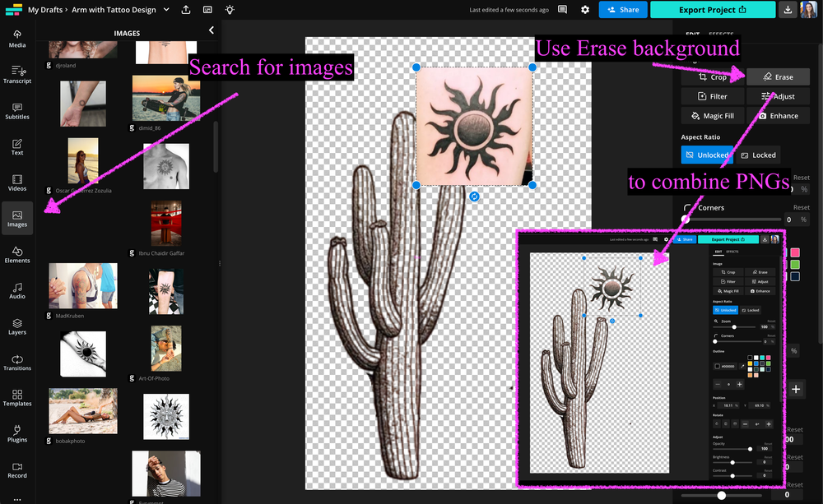The image size is (823, 504).
Task: Open the project title dropdown menu
Action: click(x=165, y=9)
